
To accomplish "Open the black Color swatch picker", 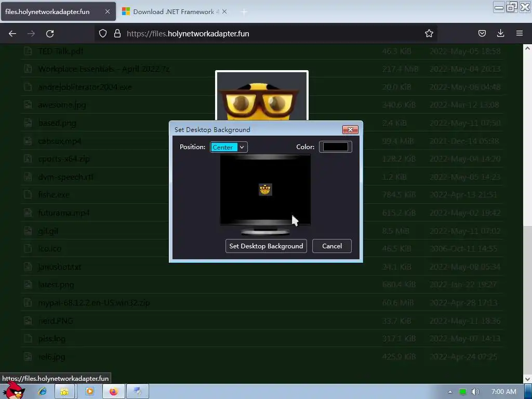I will click(x=335, y=147).
